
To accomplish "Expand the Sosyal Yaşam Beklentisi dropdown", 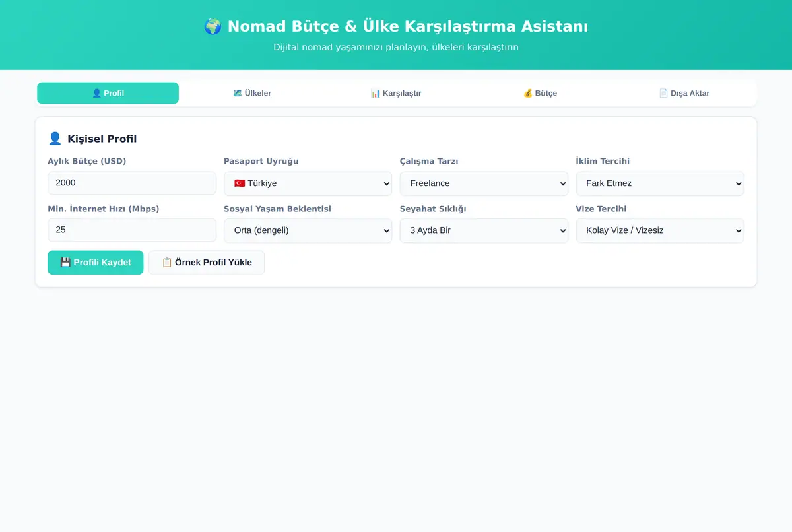I will point(308,230).
